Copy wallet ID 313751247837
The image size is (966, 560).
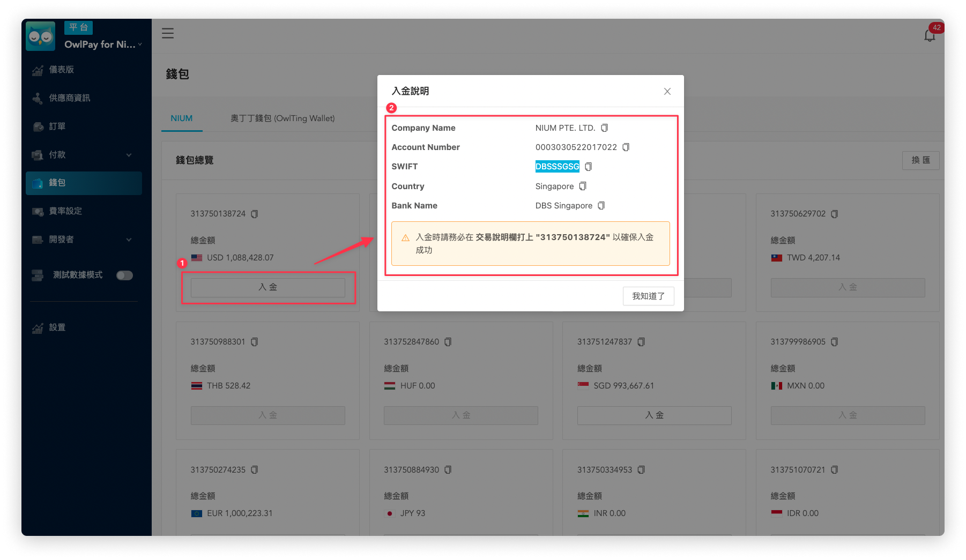click(641, 342)
